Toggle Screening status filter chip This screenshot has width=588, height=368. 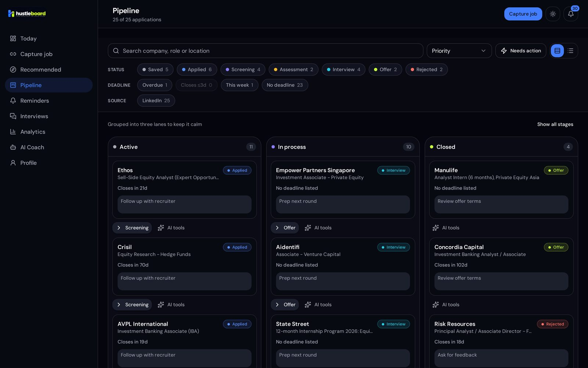243,70
